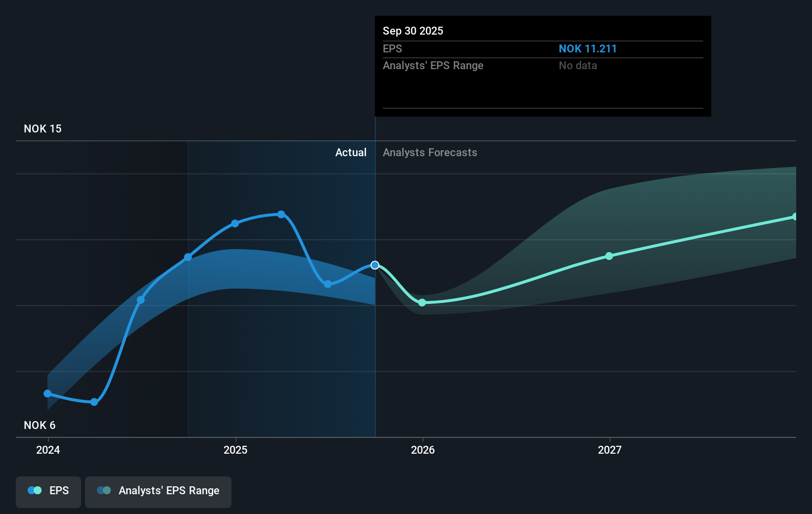The height and width of the screenshot is (514, 812).
Task: Click the '2027' x-axis label
Action: coord(610,450)
